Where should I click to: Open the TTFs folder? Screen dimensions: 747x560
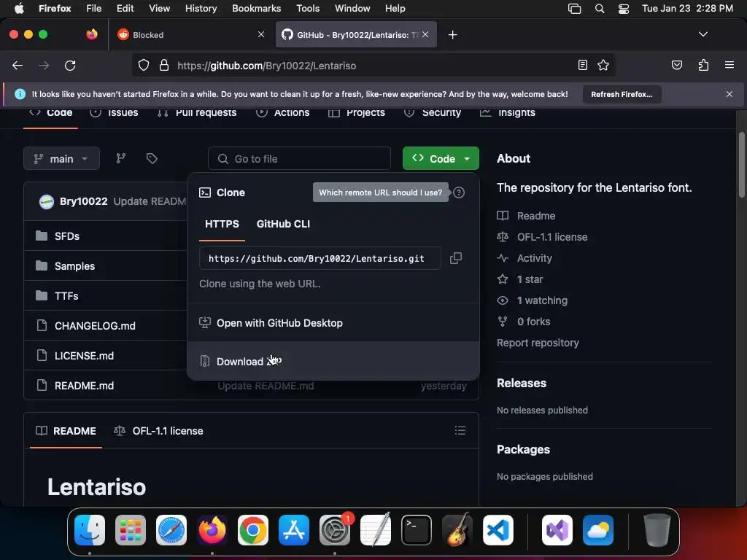[66, 296]
